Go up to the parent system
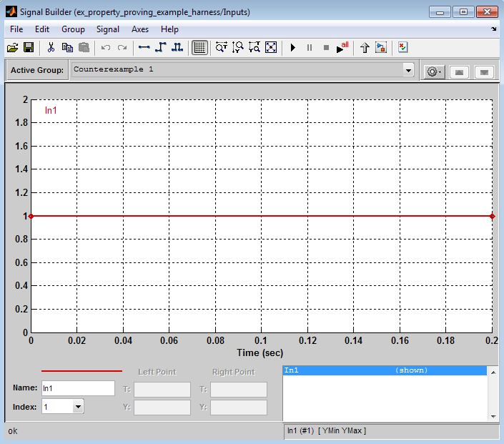Viewport: 504px width, 444px height. pos(365,48)
